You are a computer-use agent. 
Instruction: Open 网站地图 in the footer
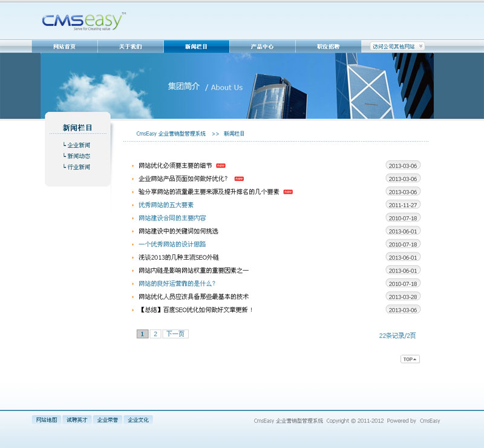[47, 420]
